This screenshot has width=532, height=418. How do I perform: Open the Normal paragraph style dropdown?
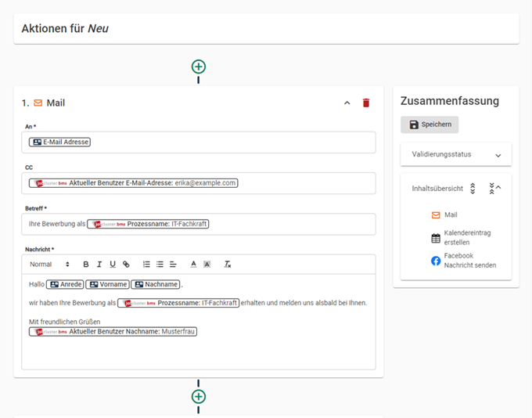pyautogui.click(x=49, y=264)
